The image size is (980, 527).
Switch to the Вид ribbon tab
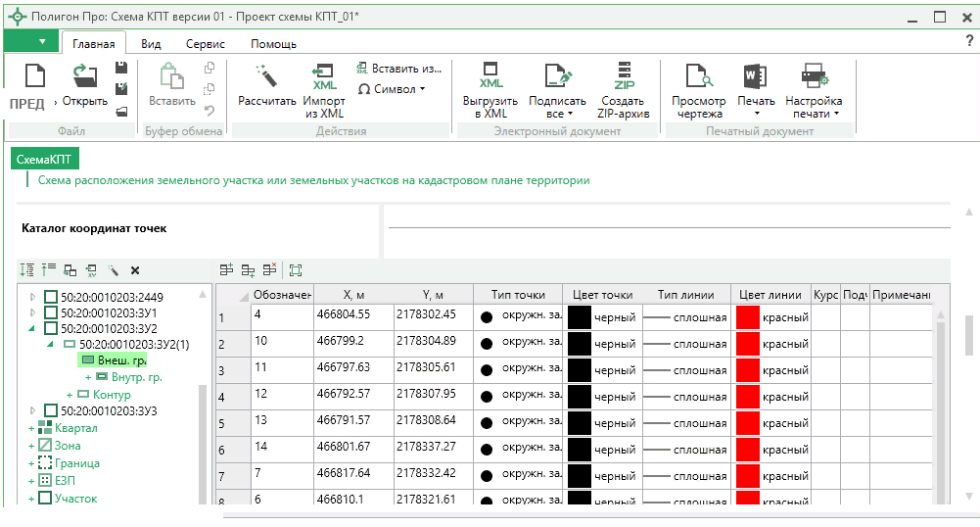151,44
